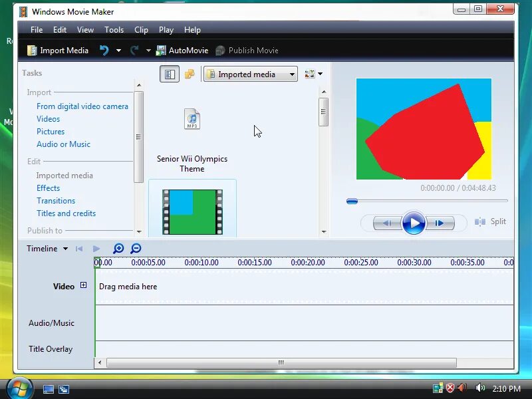Click media pane scroll down arrow
The image size is (532, 399).
(x=324, y=231)
